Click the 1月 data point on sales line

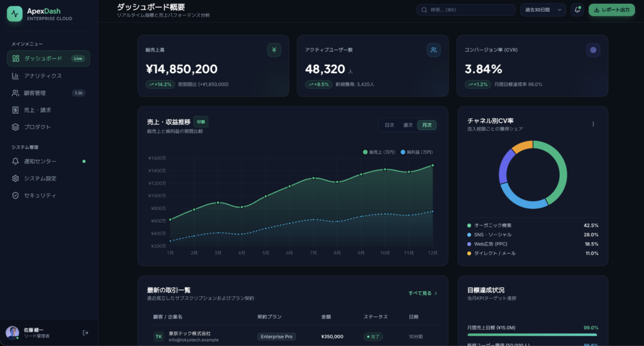coord(170,220)
